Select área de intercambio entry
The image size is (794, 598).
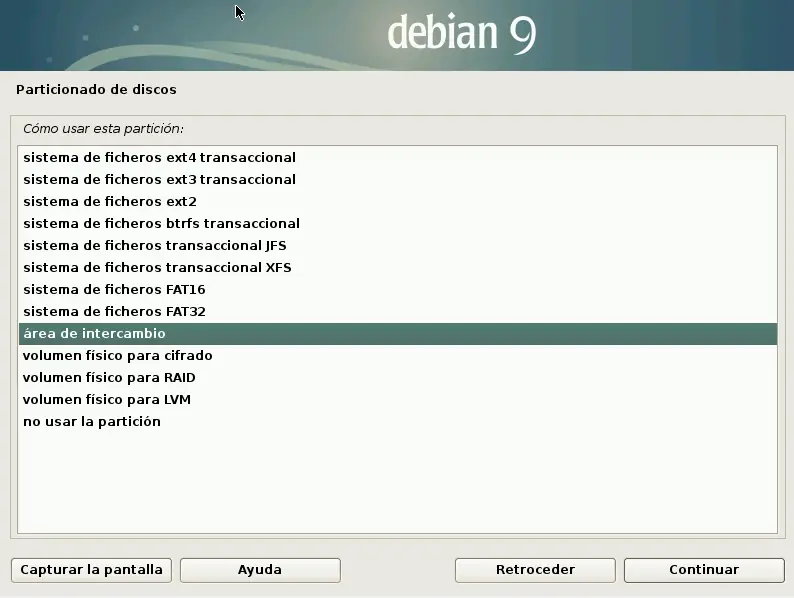[x=398, y=334]
